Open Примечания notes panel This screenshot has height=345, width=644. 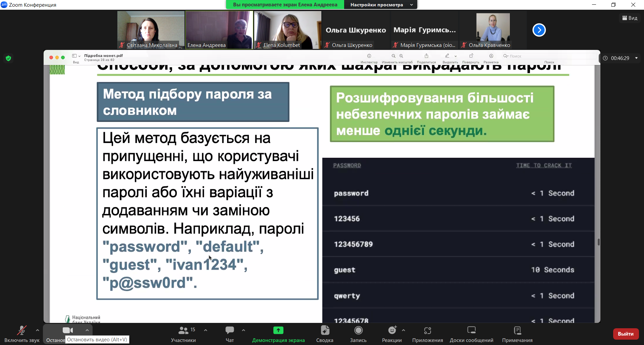click(x=517, y=334)
